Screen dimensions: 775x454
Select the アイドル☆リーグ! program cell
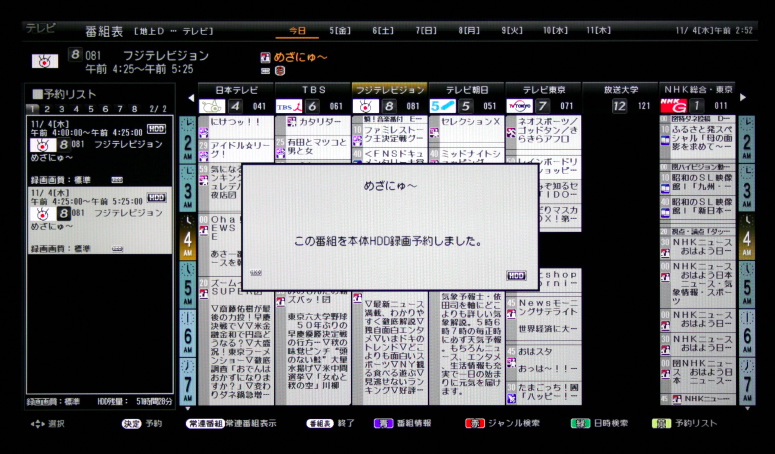click(x=236, y=150)
